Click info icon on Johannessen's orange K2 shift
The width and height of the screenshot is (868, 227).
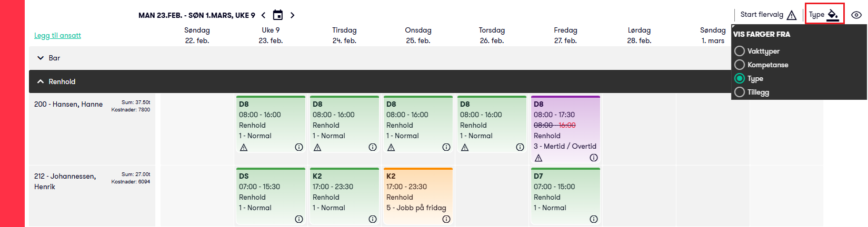446,219
